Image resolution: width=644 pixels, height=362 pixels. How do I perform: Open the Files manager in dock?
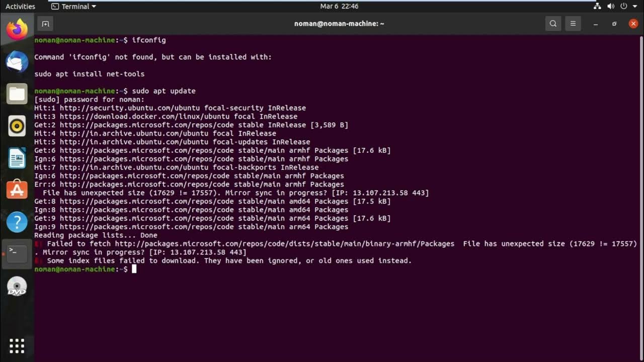[x=17, y=94]
